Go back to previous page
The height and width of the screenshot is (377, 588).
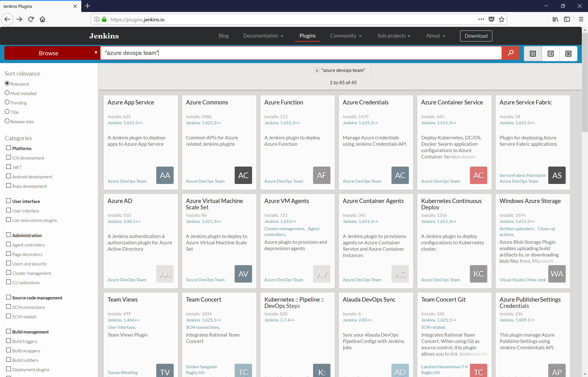(7, 19)
